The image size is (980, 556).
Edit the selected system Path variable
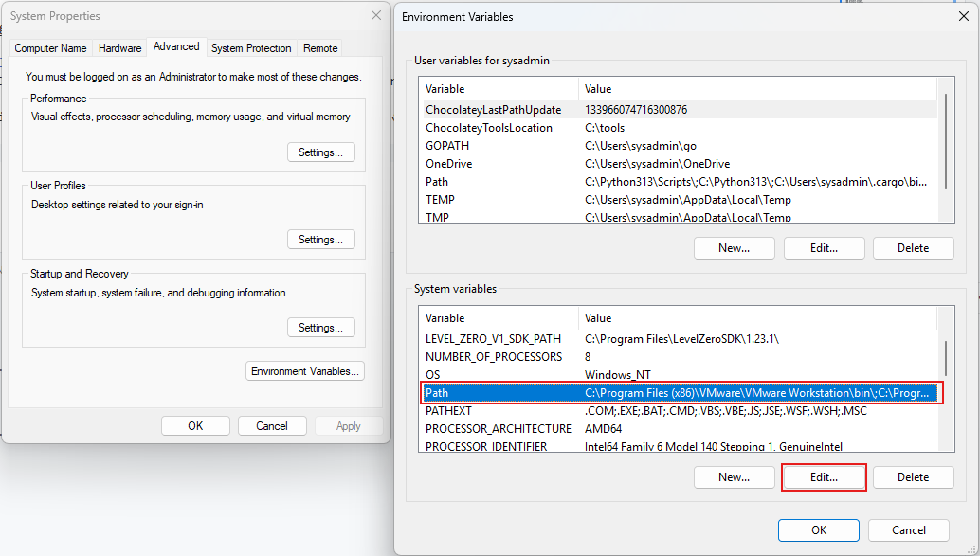point(824,477)
